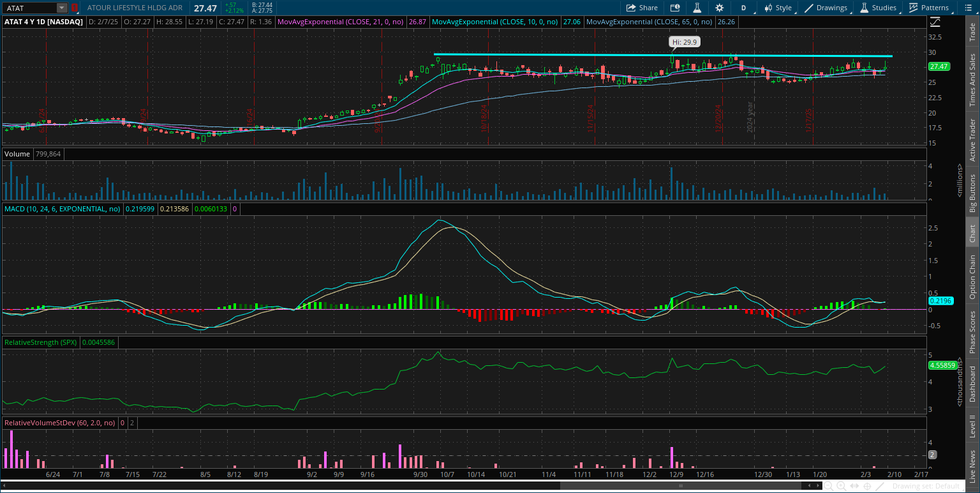This screenshot has width=980, height=493.
Task: Open the Studies menu
Action: tap(879, 8)
